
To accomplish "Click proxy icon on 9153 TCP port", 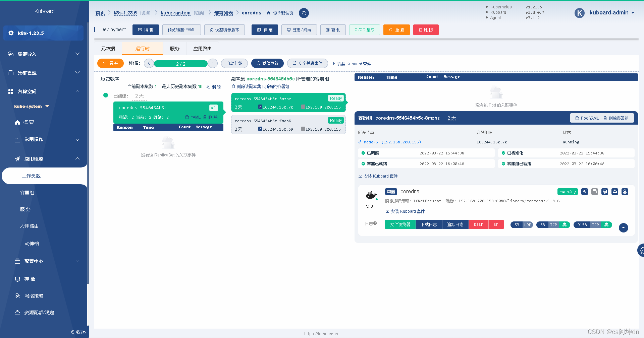I will point(606,225).
